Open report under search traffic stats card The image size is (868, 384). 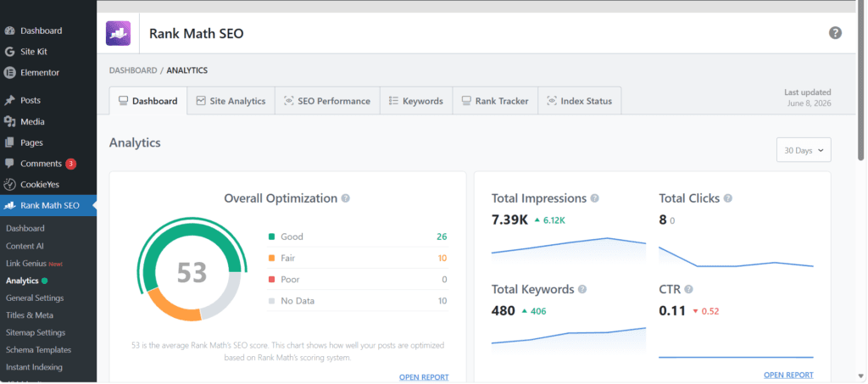pyautogui.click(x=789, y=376)
